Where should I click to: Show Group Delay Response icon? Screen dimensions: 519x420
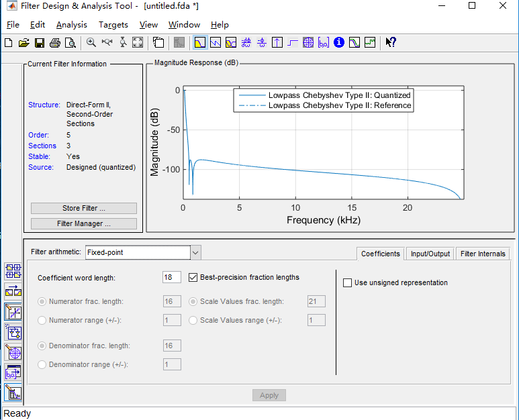pos(246,42)
